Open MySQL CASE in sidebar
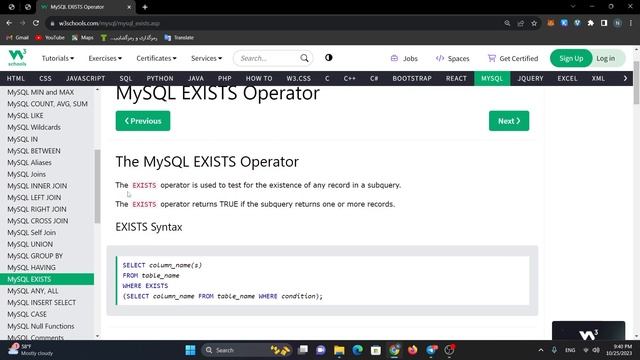This screenshot has width=640, height=360. click(27, 314)
